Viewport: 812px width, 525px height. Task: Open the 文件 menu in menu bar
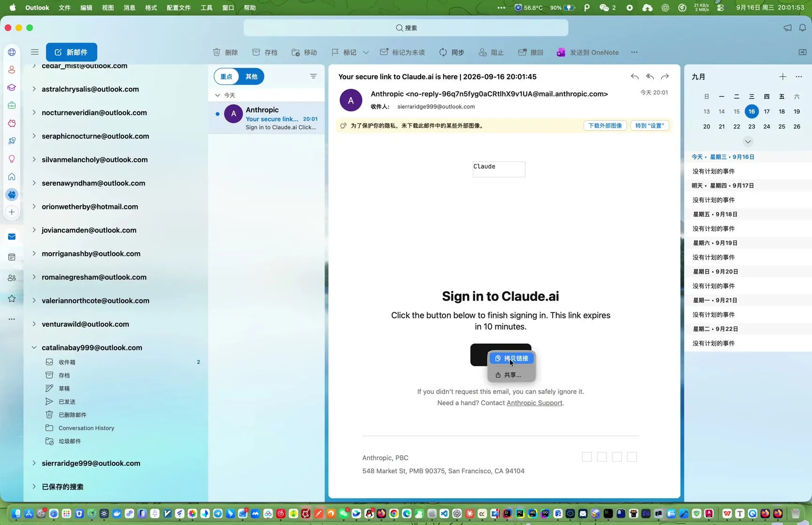65,8
